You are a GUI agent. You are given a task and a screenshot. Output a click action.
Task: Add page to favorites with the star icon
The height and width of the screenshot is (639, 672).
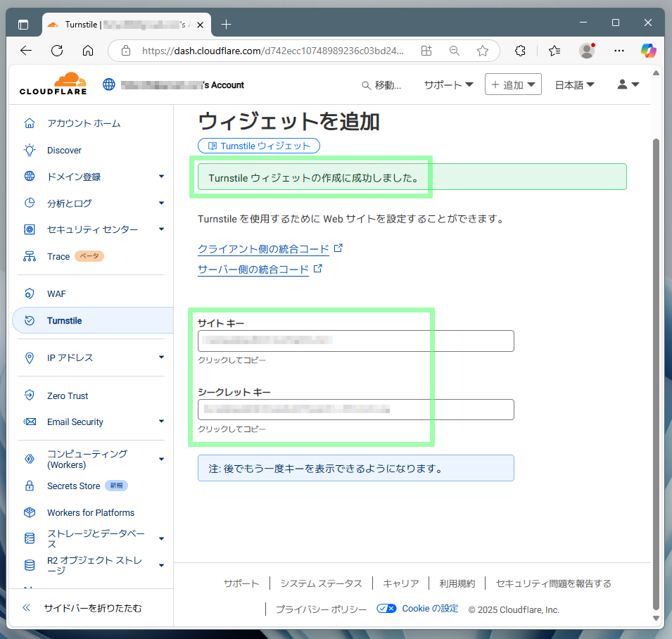tap(483, 51)
